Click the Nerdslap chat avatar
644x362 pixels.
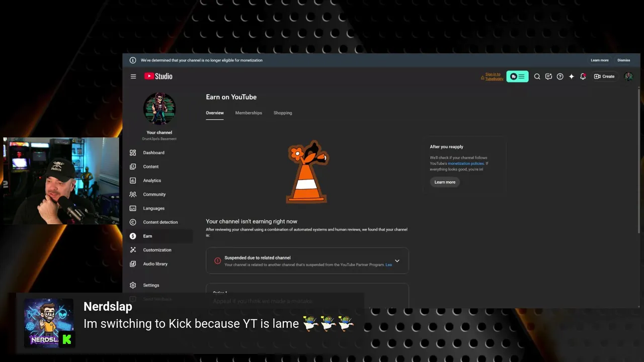(x=49, y=323)
